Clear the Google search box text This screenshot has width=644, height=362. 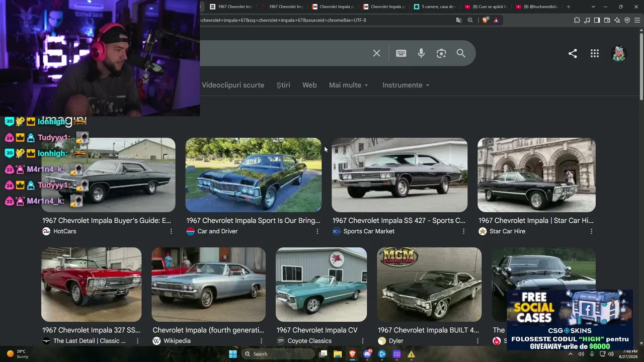point(376,53)
